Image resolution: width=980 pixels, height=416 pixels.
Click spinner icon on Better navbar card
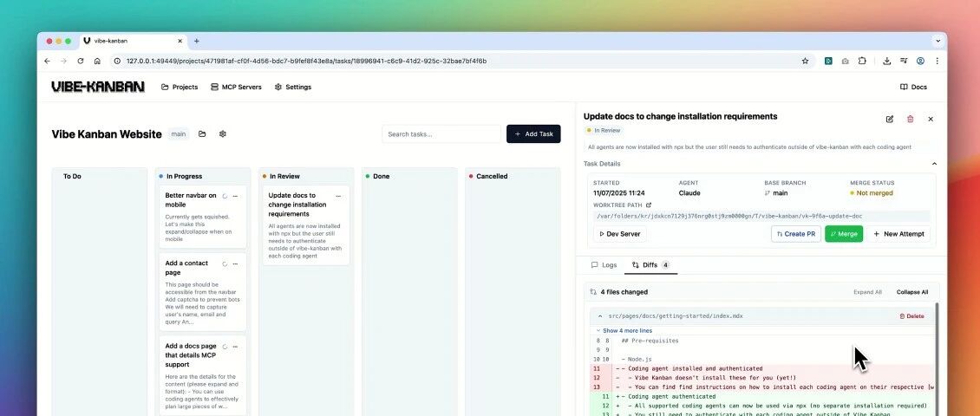point(225,196)
